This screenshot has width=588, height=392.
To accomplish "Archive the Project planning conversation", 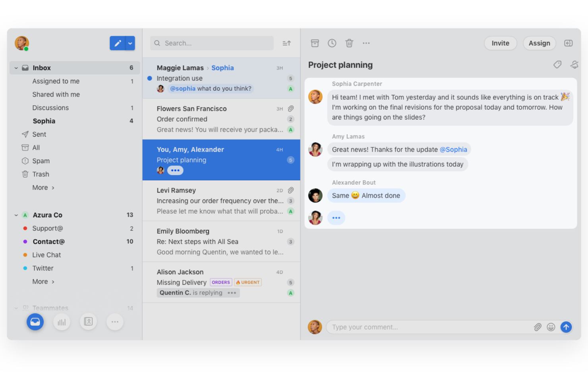I will [x=315, y=43].
